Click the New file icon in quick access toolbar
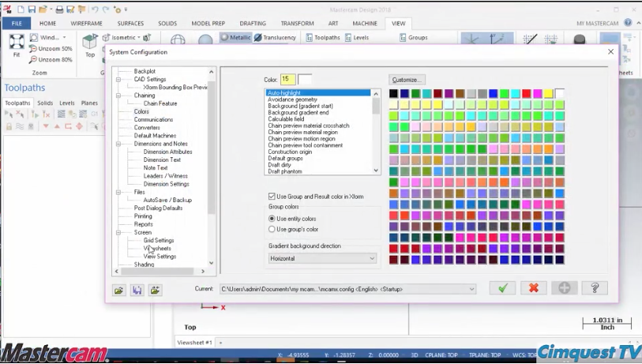This screenshot has height=364, width=642. tap(21, 9)
